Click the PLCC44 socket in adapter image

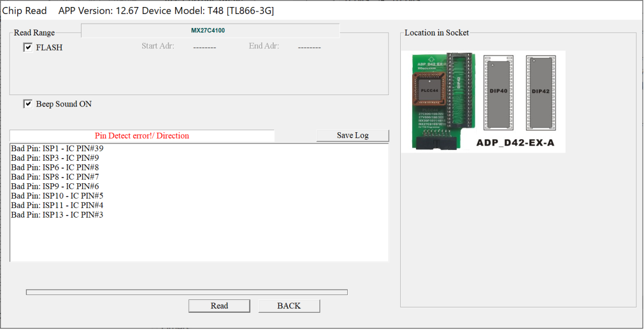pyautogui.click(x=431, y=90)
